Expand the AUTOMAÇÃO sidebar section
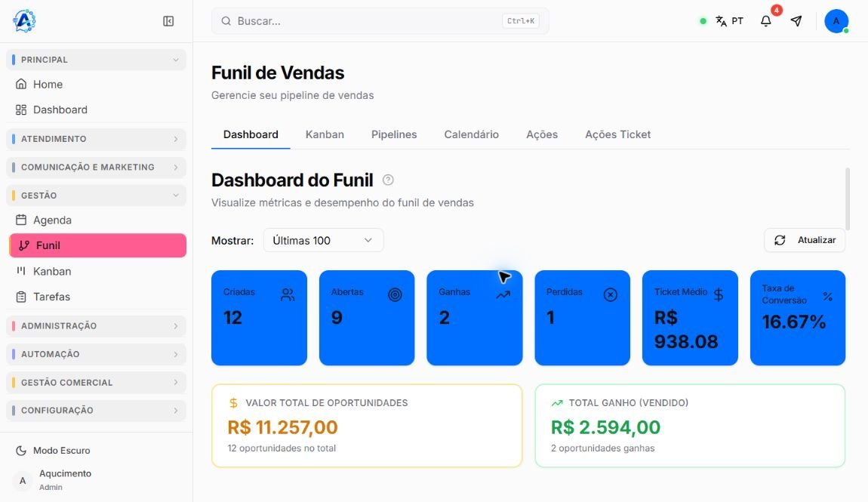 tap(97, 354)
